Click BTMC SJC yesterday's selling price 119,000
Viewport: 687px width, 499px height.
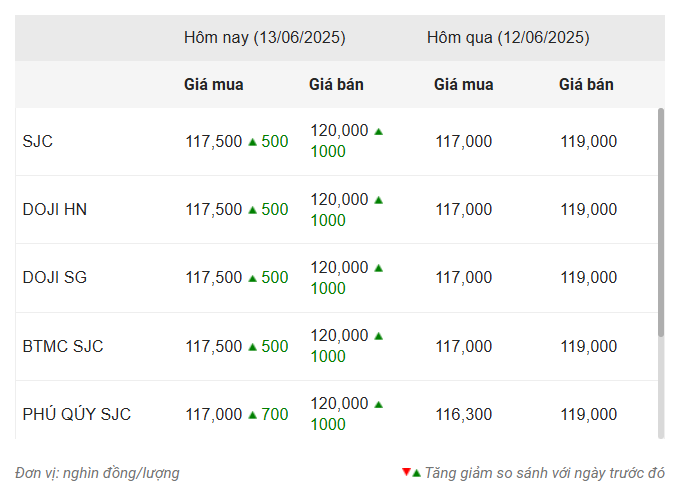tap(589, 347)
